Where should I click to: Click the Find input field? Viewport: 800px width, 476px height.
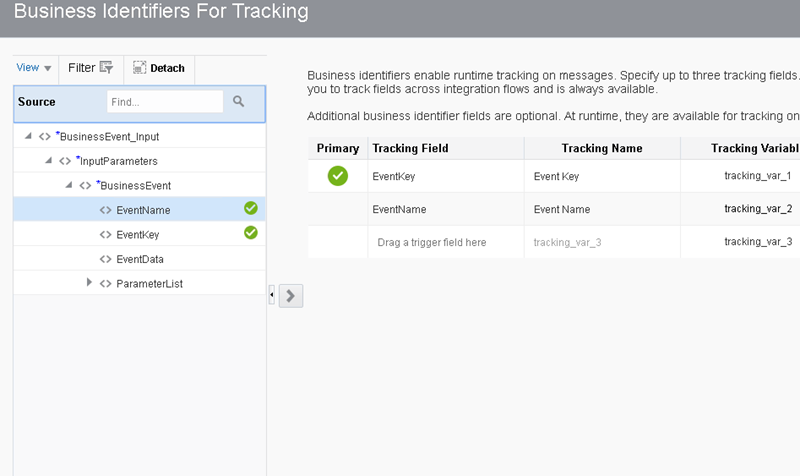point(165,102)
